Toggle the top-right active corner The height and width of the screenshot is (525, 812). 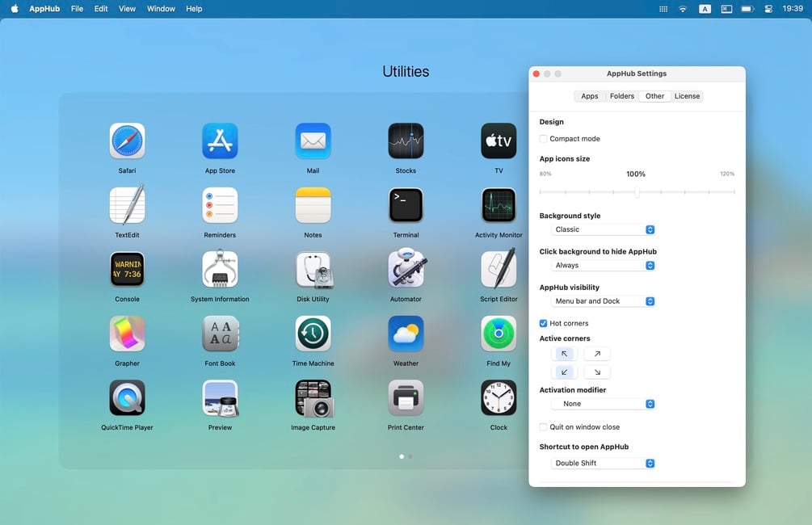coord(596,354)
